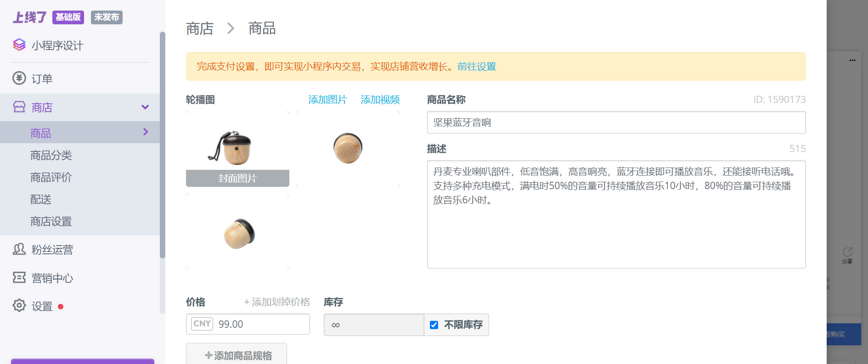
Task: Click the share icon labeled 分享
Action: [x=847, y=252]
